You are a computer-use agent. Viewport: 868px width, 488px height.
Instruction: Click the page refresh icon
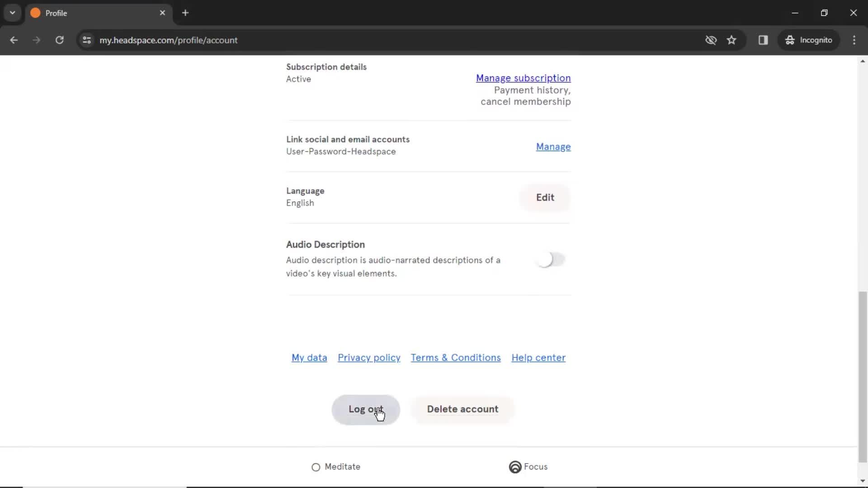pyautogui.click(x=60, y=40)
